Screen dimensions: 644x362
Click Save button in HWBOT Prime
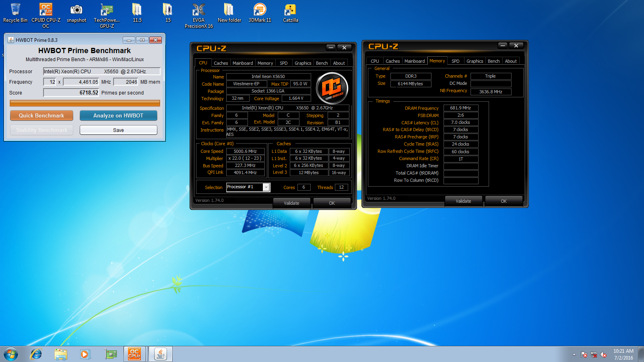(118, 130)
